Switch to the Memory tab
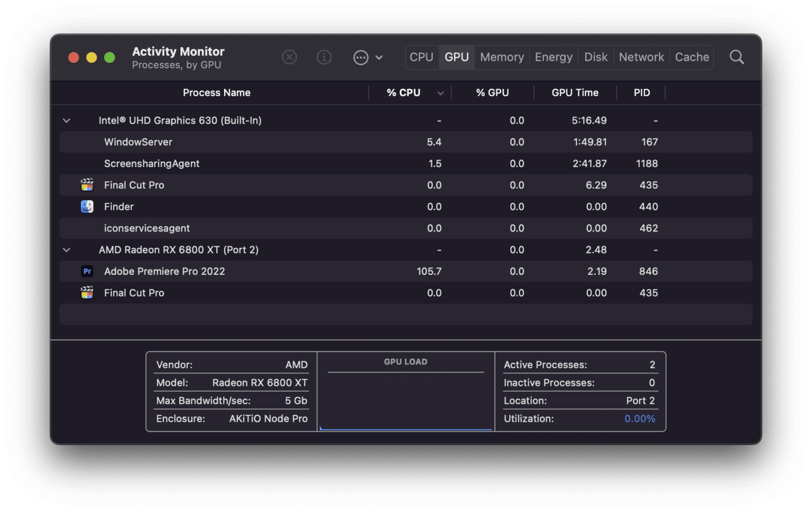Viewport: 812px width, 511px height. coord(501,57)
